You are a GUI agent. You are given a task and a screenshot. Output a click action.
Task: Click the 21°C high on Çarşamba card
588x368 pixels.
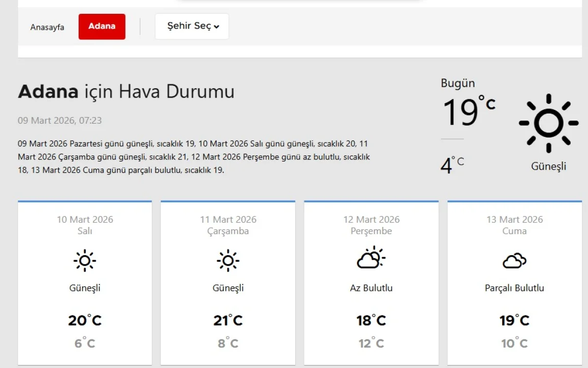coord(228,320)
